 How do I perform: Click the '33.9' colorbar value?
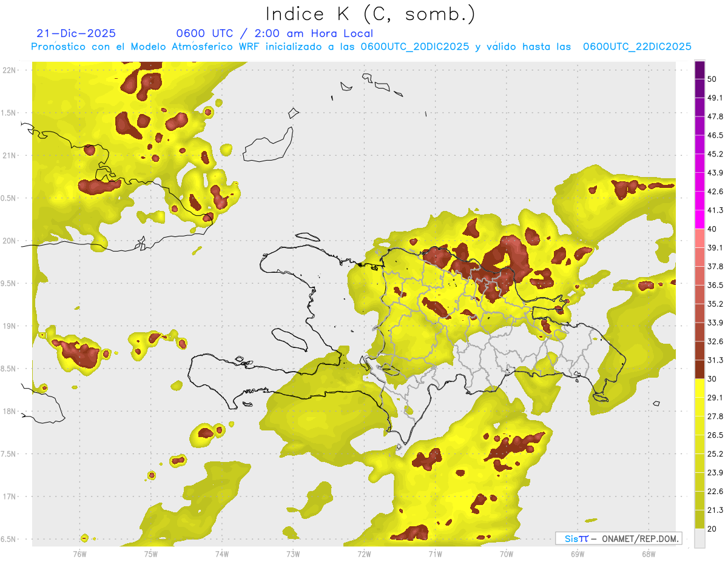pyautogui.click(x=716, y=323)
